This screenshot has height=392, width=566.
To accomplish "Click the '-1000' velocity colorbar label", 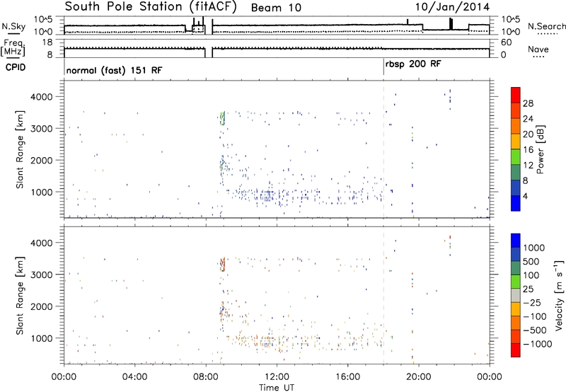I will (x=537, y=344).
